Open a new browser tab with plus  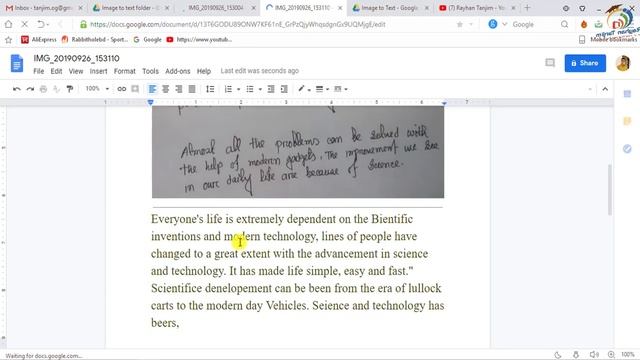527,8
